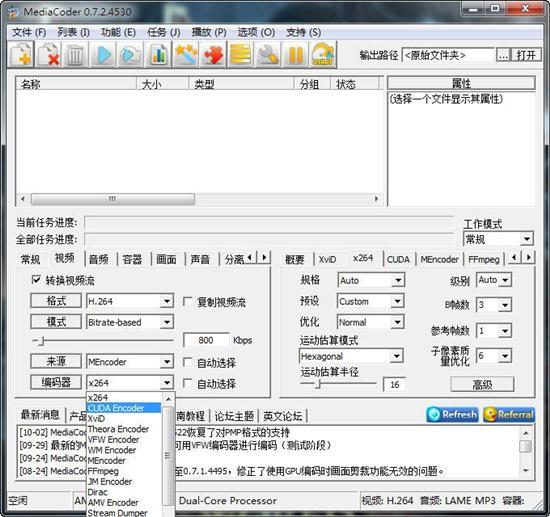Image resolution: width=550 pixels, height=517 pixels.
Task: Click the START encoding disc icon
Action: click(x=323, y=54)
